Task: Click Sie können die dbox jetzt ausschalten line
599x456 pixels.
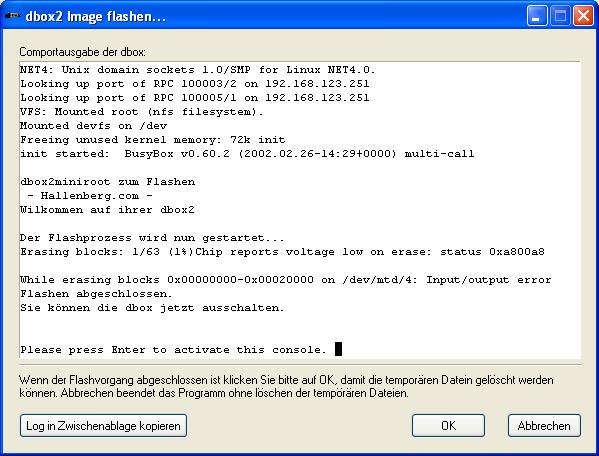Action: click(x=152, y=308)
